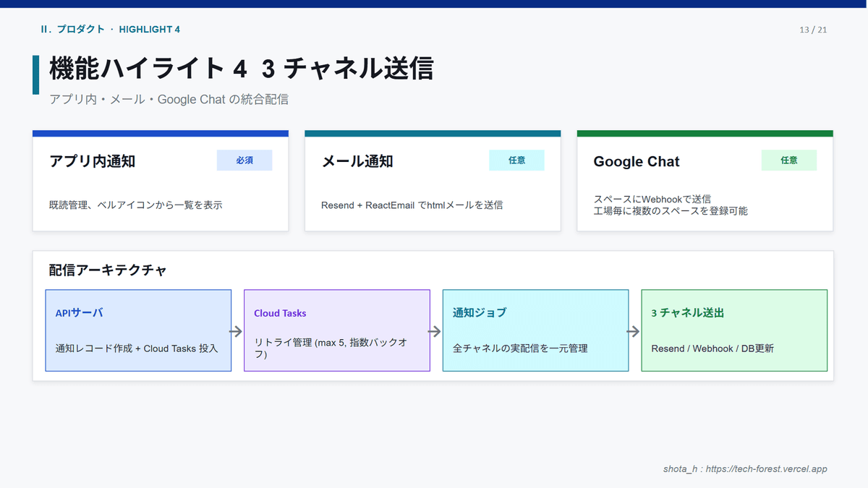Viewport: 868px width, 488px height.
Task: Click the 必須 badge on アプリ内通知 card
Action: [x=244, y=160]
